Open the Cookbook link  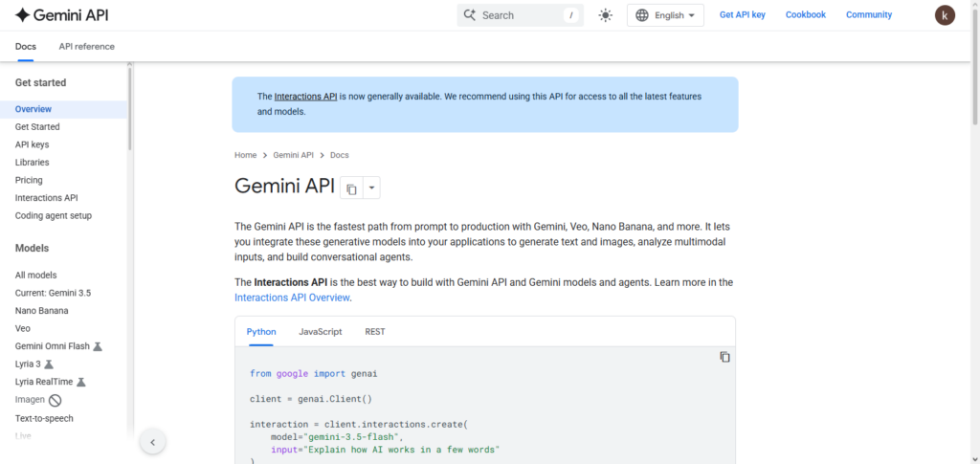tap(806, 15)
